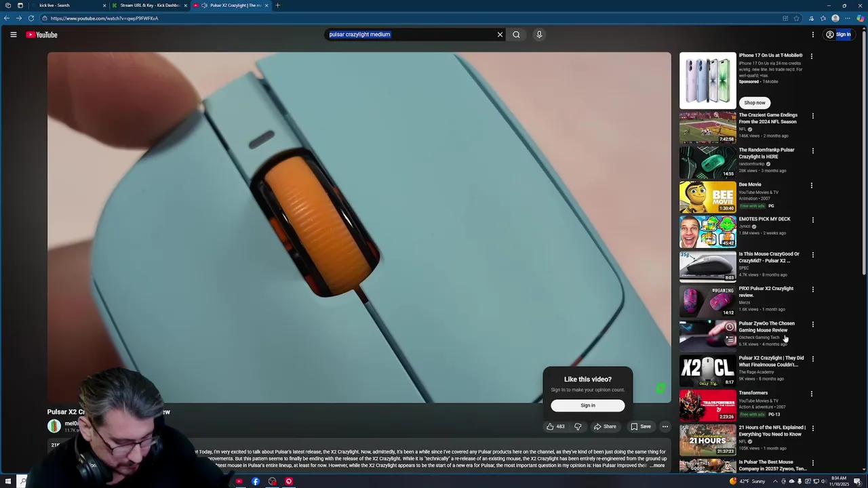Click the main video player frame
This screenshot has width=868, height=488.
pyautogui.click(x=359, y=228)
